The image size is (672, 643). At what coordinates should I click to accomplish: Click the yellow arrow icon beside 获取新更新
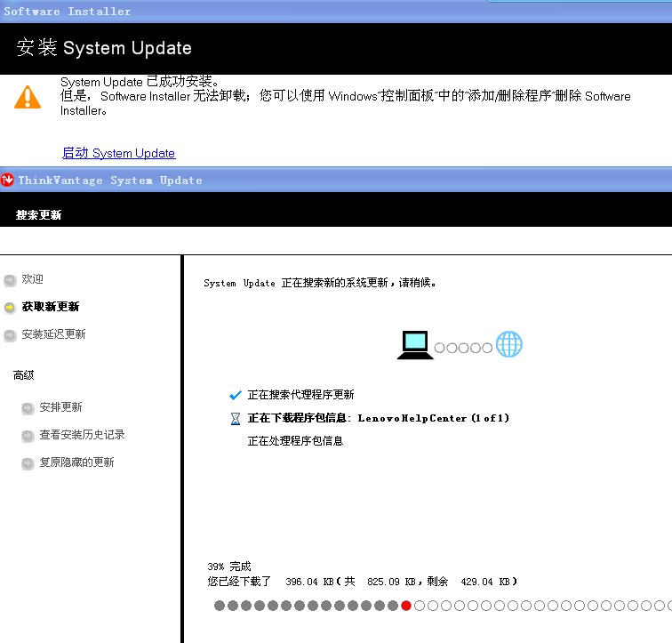click(10, 308)
